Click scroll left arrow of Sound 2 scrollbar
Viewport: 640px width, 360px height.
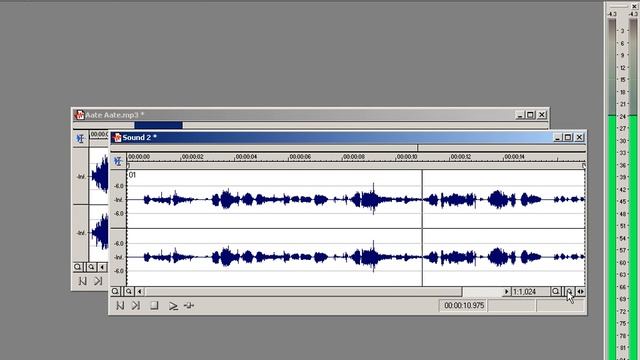click(x=140, y=291)
